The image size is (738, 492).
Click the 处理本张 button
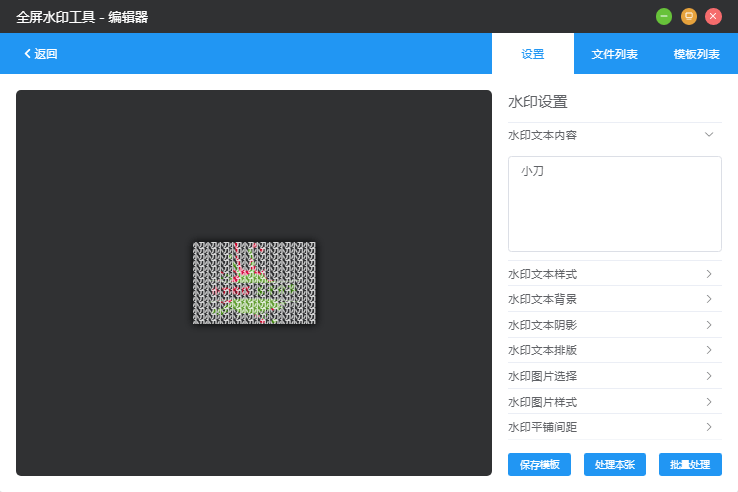[x=615, y=465]
